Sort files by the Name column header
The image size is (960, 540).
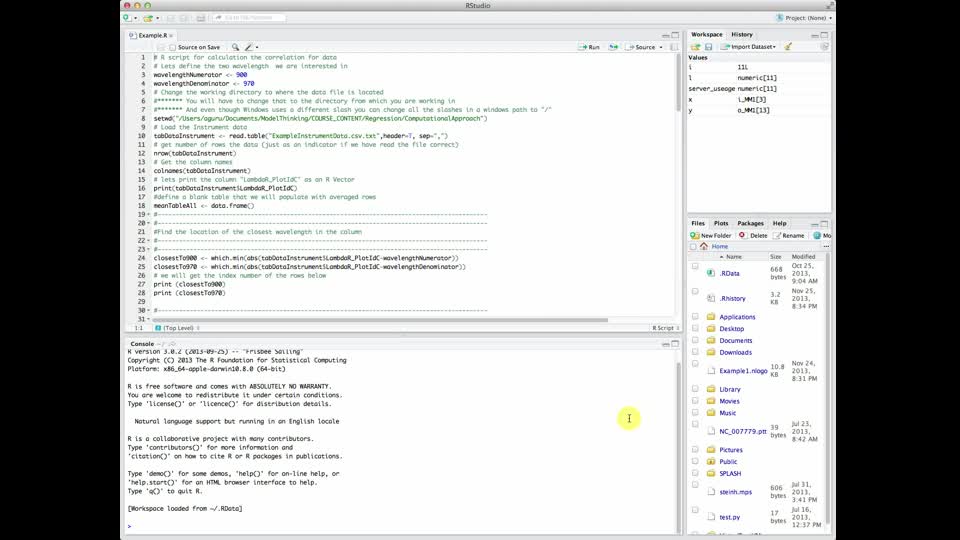click(x=733, y=257)
